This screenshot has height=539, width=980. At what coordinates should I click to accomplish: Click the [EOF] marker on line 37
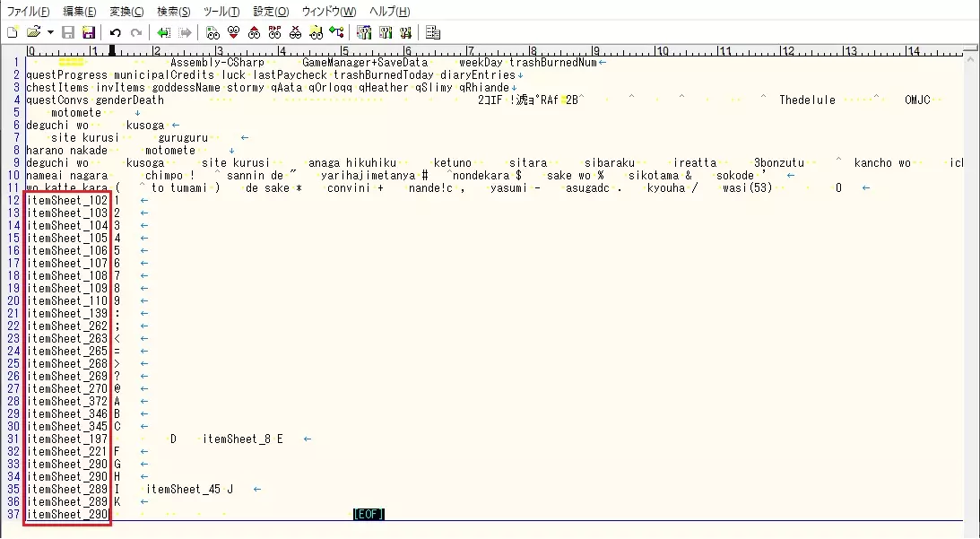[369, 514]
